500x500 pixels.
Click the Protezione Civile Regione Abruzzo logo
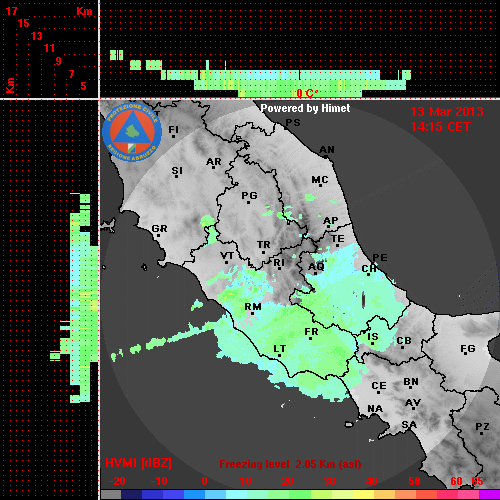coord(132,132)
